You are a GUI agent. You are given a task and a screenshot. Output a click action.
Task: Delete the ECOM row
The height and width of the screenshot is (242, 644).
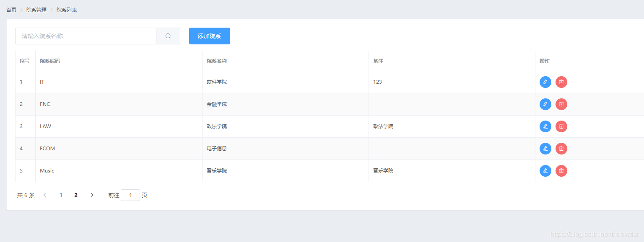(561, 149)
